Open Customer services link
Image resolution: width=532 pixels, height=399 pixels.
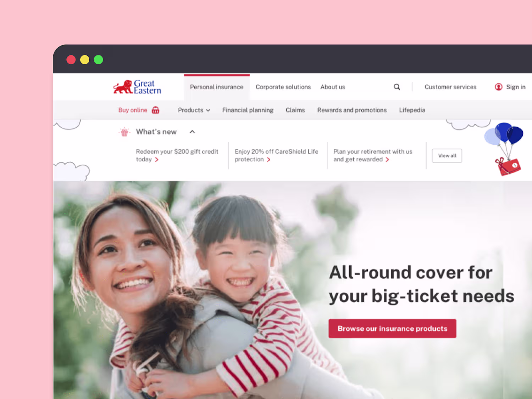click(450, 87)
